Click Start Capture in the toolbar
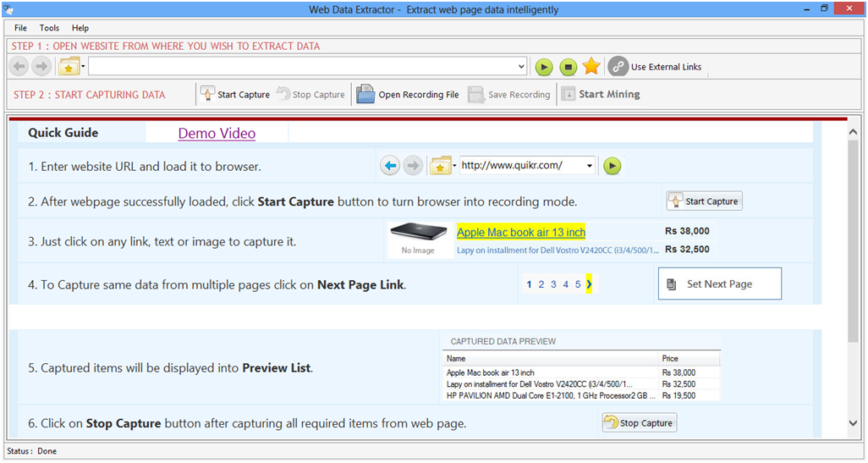Viewport: 868px width, 463px height. pyautogui.click(x=235, y=94)
